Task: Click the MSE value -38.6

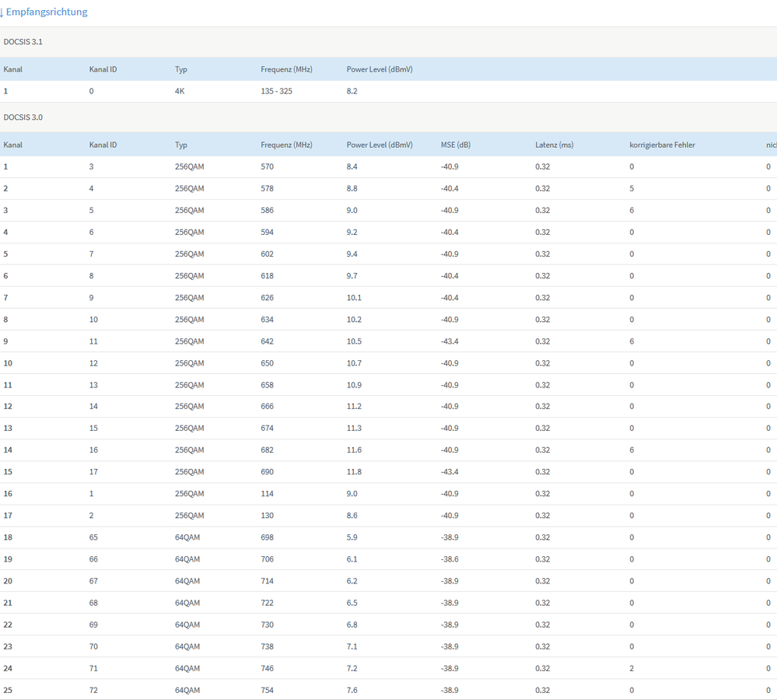Action: click(450, 559)
